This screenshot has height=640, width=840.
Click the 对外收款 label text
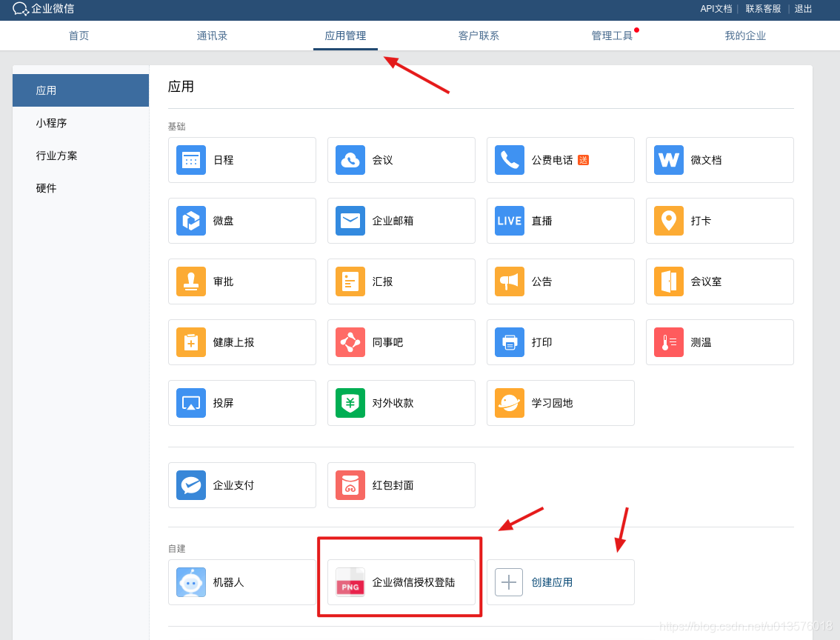393,403
